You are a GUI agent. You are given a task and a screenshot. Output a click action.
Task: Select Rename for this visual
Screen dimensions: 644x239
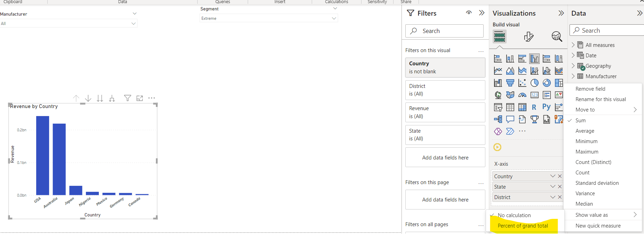[x=601, y=99]
